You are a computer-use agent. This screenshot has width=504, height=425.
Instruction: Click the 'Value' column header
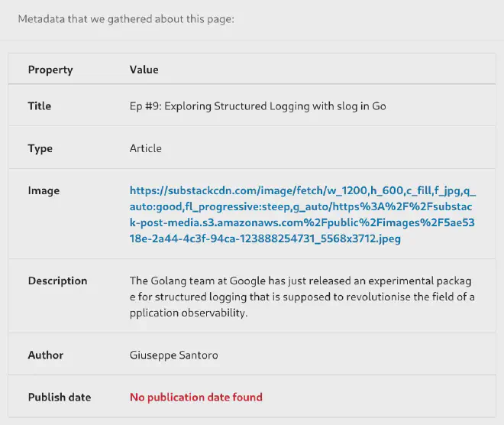pyautogui.click(x=144, y=70)
